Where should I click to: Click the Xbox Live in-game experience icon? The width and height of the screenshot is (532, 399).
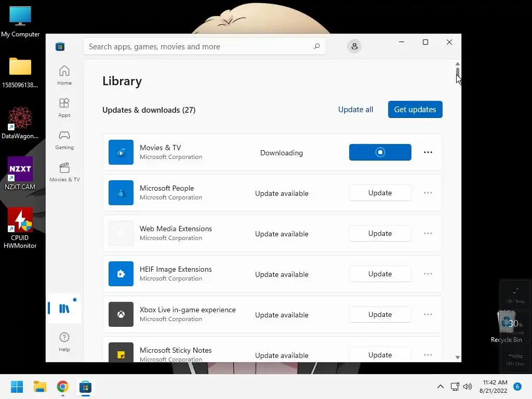click(x=121, y=314)
